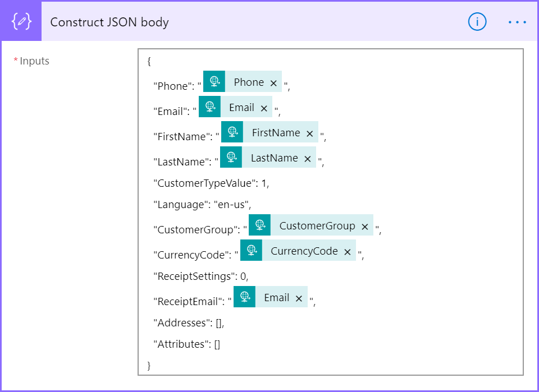Click the "CustomerTypeValue": 1 line
The image size is (539, 392).
(211, 183)
